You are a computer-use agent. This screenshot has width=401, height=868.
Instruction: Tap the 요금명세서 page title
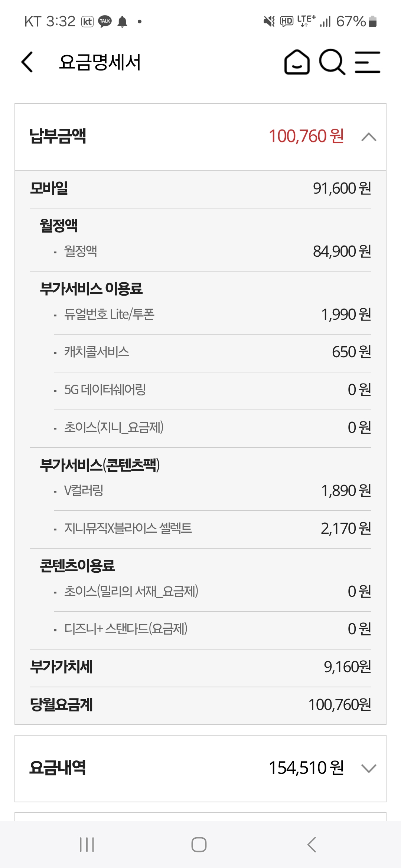point(100,62)
